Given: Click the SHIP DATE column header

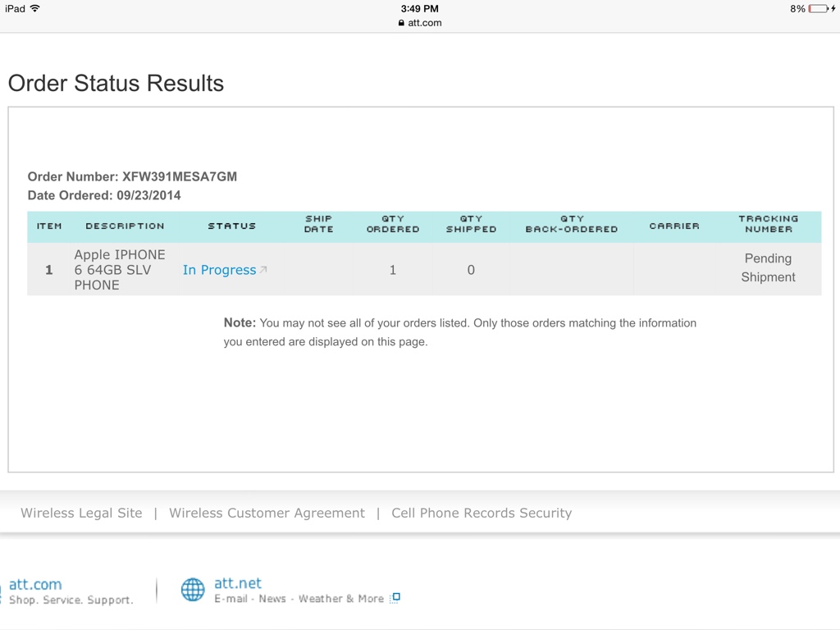Looking at the screenshot, I should 319,224.
